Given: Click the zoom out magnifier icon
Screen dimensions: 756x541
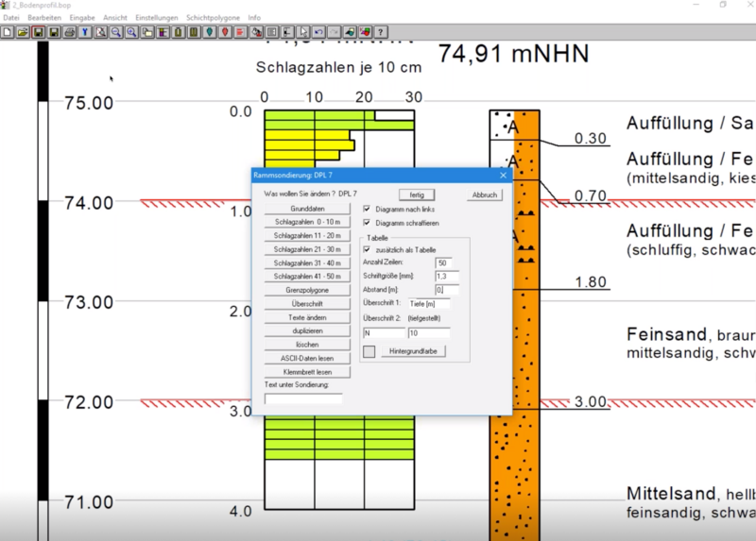Looking at the screenshot, I should pos(115,32).
